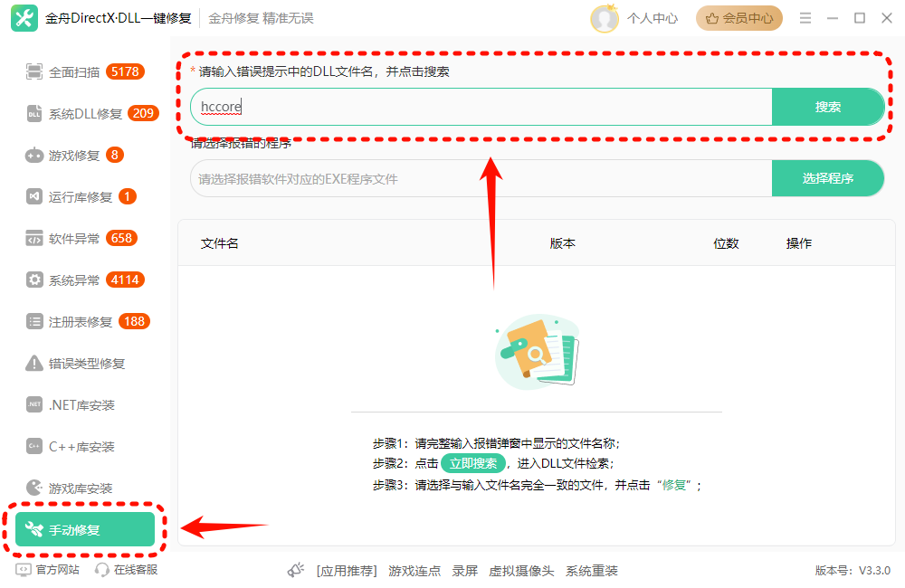Open the 会员中心 membership button
This screenshot has height=588, width=905.
[738, 18]
